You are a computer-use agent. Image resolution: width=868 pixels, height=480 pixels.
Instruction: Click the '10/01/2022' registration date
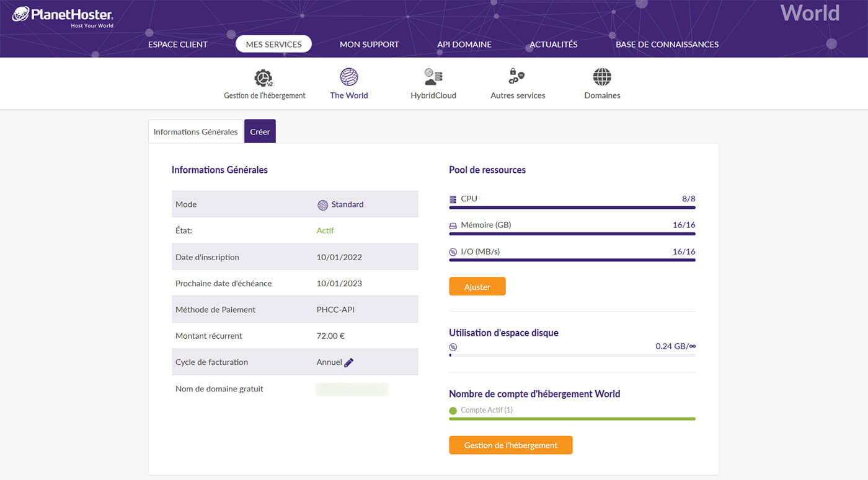(x=339, y=257)
